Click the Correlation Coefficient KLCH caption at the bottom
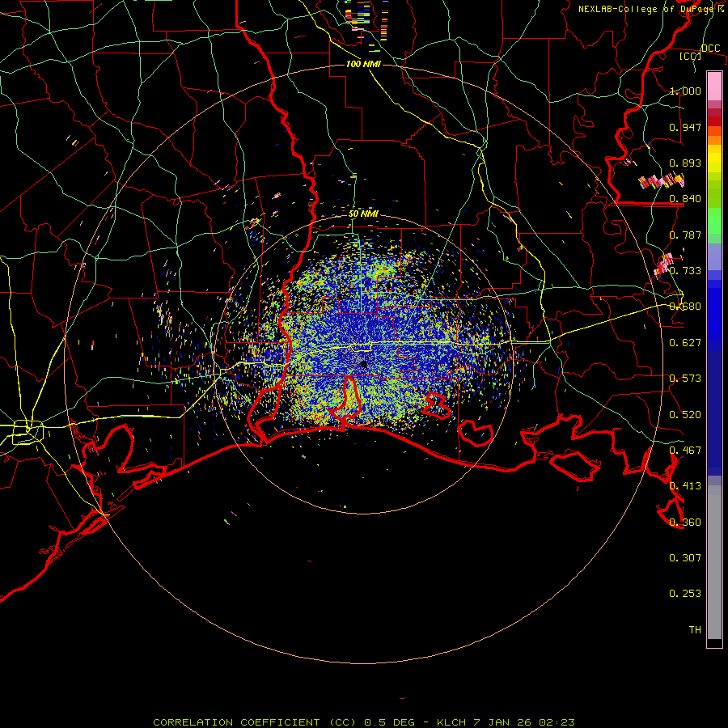The image size is (728, 728). pyautogui.click(x=364, y=722)
